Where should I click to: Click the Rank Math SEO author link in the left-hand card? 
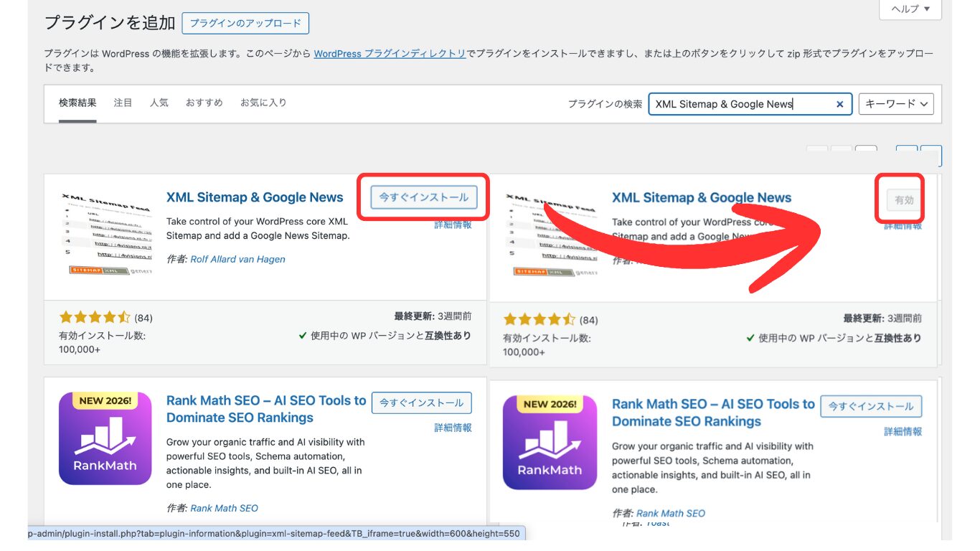[x=224, y=508]
